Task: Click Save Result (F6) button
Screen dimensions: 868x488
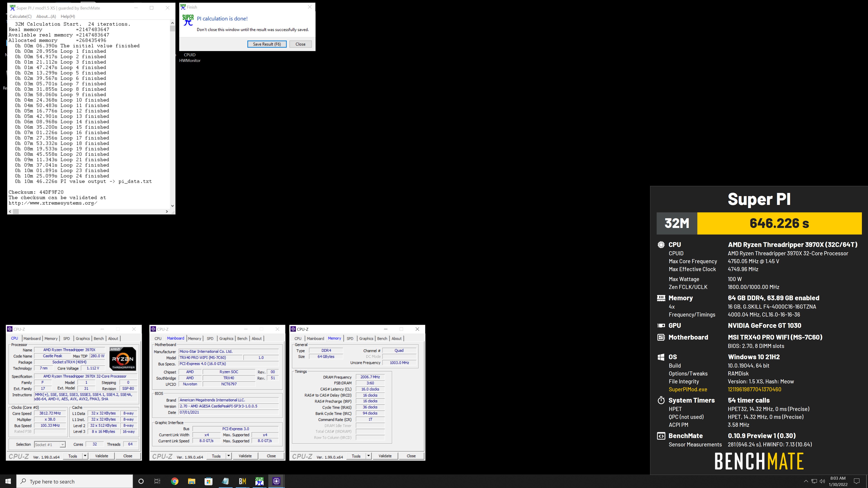Action: (267, 44)
